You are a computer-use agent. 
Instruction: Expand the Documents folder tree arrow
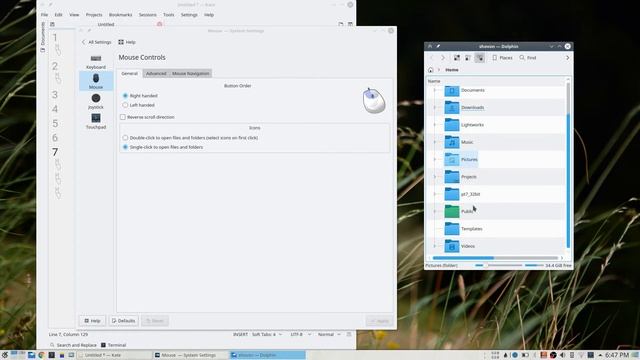point(435,90)
